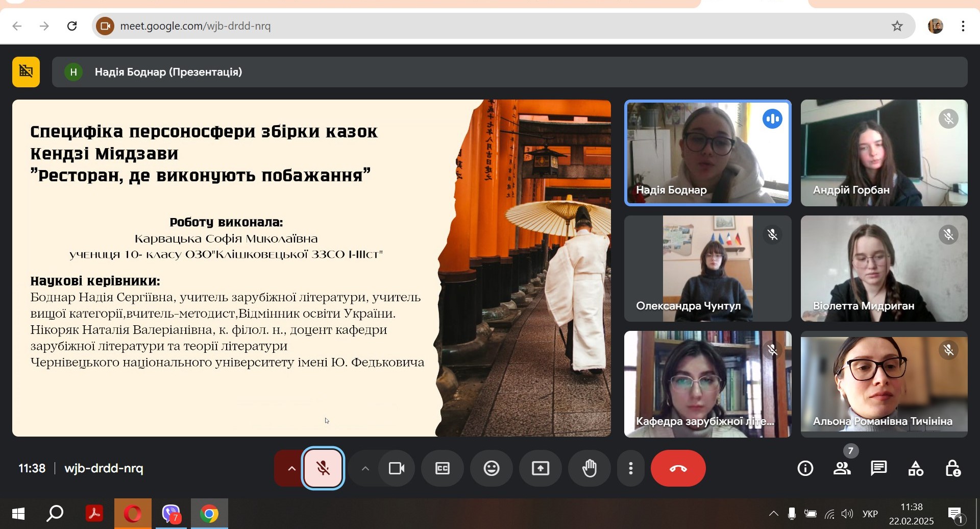Unmute the microphone in Meet controls
980x529 pixels.
pos(323,468)
